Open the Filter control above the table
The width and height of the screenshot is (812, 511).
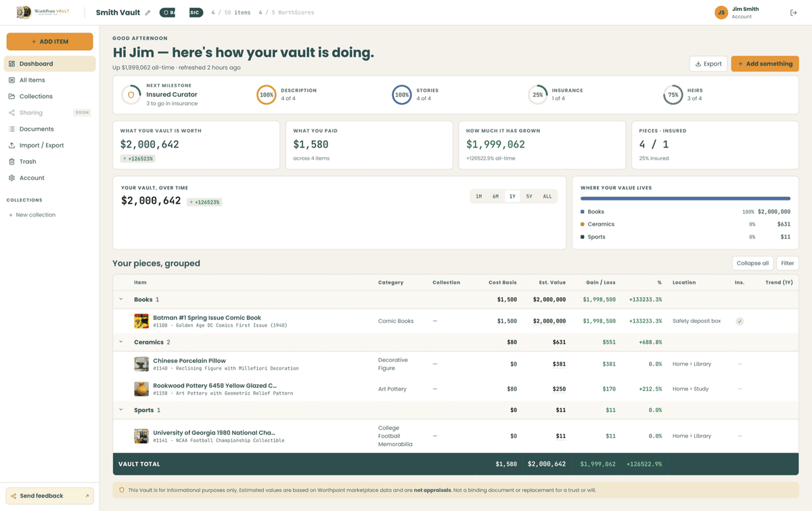(788, 263)
